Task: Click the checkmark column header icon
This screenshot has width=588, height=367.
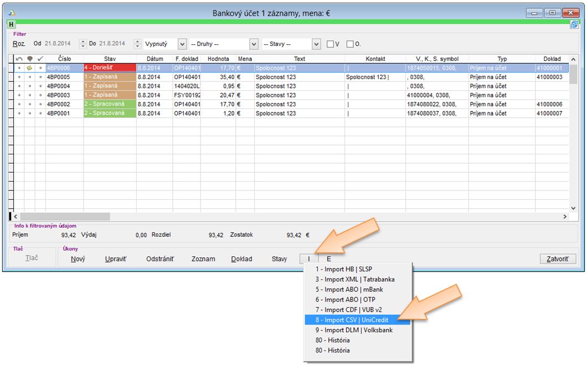Action: (x=40, y=59)
